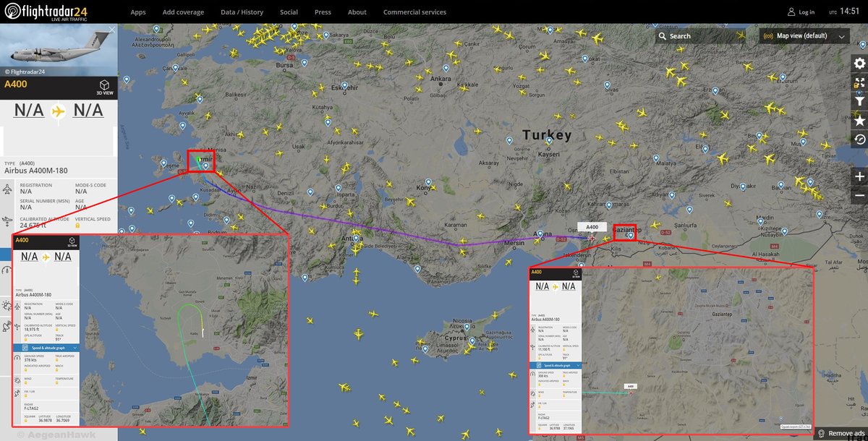This screenshot has width=868, height=441.
Task: Toggle fullscreen map mode
Action: tap(859, 82)
